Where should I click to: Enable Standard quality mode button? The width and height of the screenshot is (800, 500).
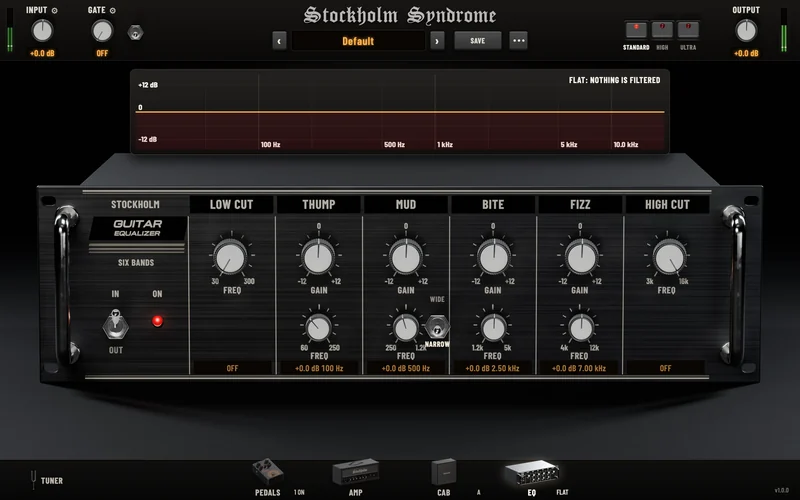636,30
